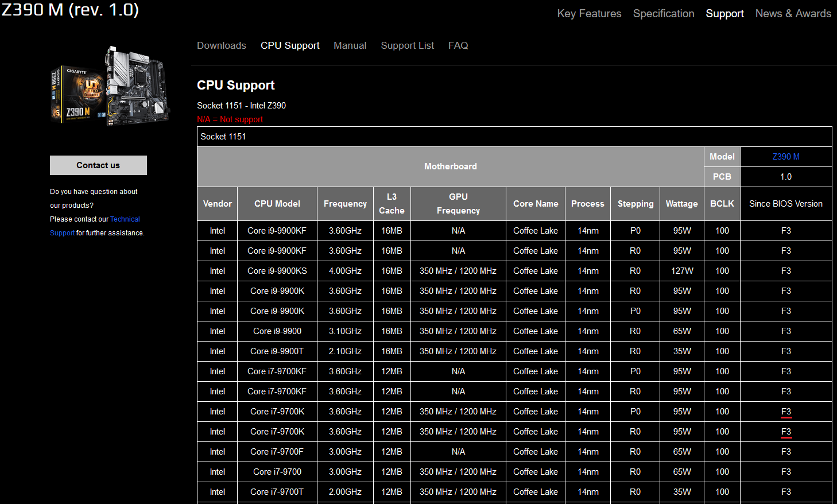Click the Z390 M motherboard product image
The width and height of the screenshot is (837, 504).
click(110, 86)
